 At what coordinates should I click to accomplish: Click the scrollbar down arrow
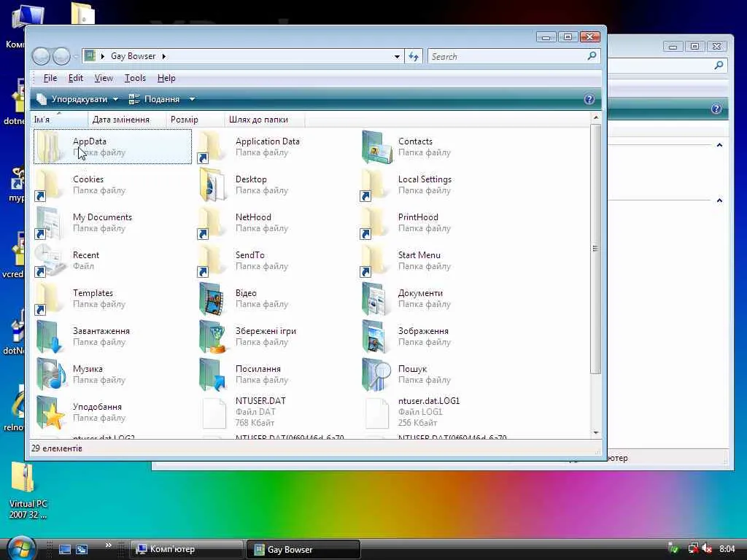[595, 432]
